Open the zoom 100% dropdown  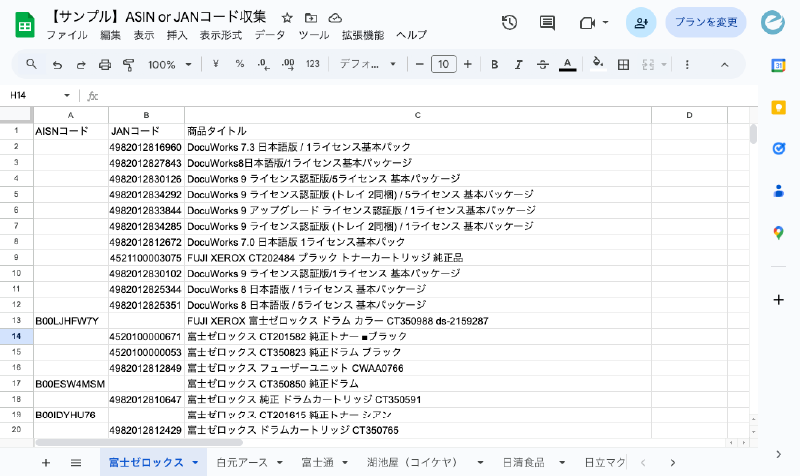tap(169, 64)
